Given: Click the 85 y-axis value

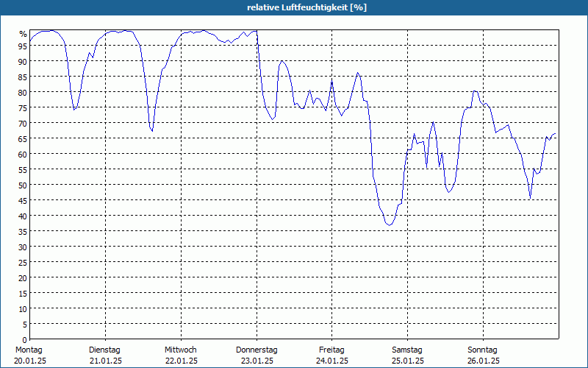Looking at the screenshot, I should coord(24,77).
